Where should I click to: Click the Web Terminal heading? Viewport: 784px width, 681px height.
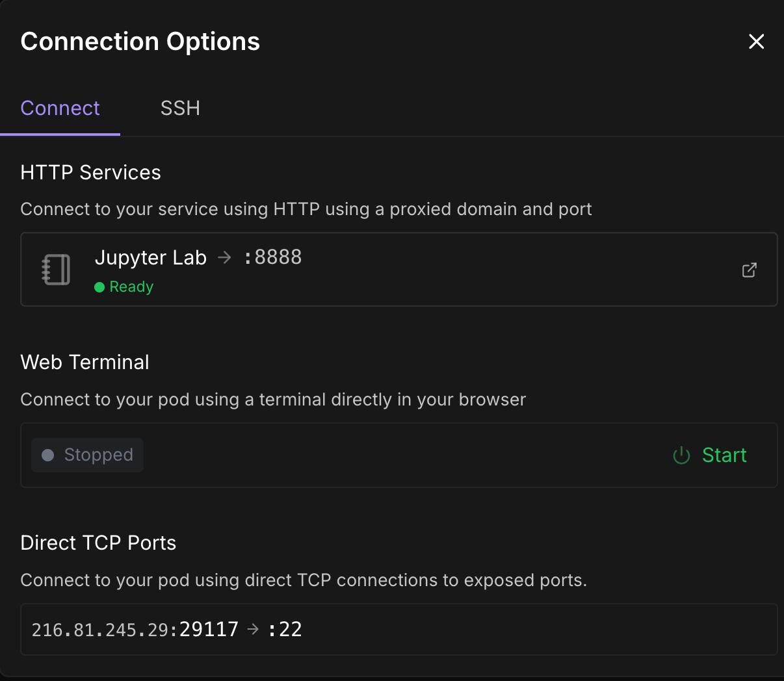[85, 362]
